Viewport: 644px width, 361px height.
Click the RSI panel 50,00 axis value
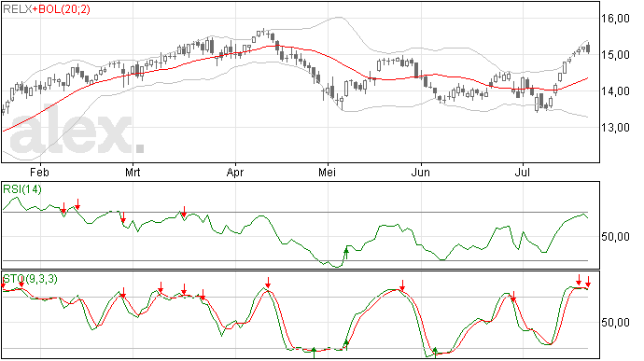point(615,237)
